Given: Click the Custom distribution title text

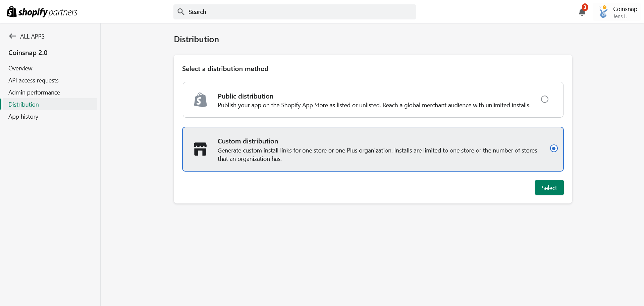Looking at the screenshot, I should (x=248, y=141).
